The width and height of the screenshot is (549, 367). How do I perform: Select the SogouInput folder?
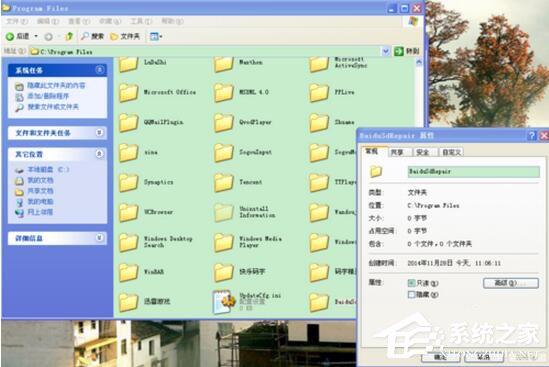click(x=243, y=153)
